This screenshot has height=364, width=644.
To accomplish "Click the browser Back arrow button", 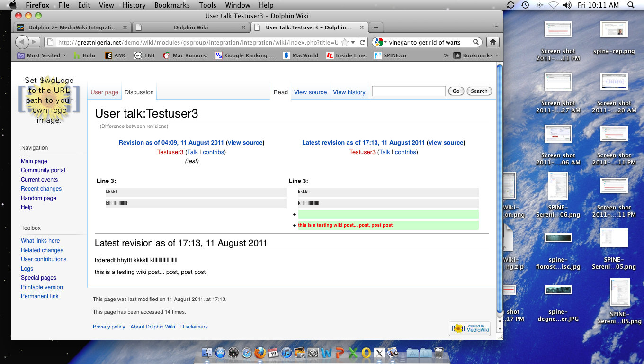I will [x=22, y=42].
